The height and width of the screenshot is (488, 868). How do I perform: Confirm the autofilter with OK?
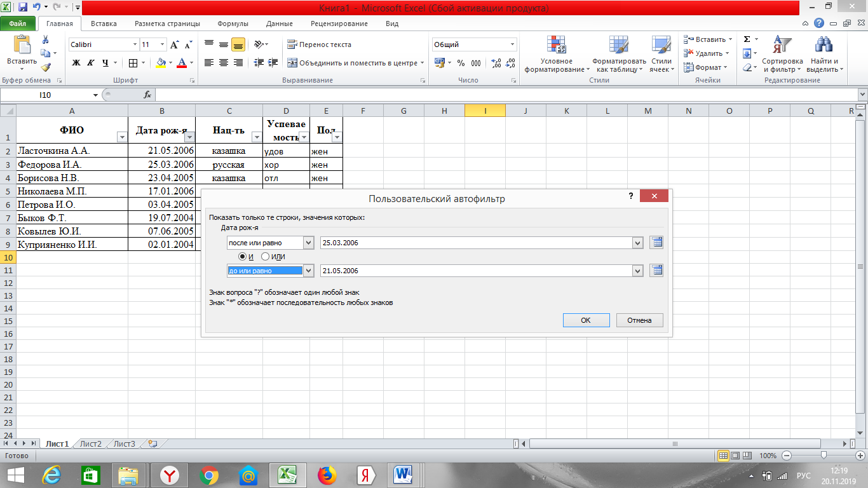[x=586, y=320]
